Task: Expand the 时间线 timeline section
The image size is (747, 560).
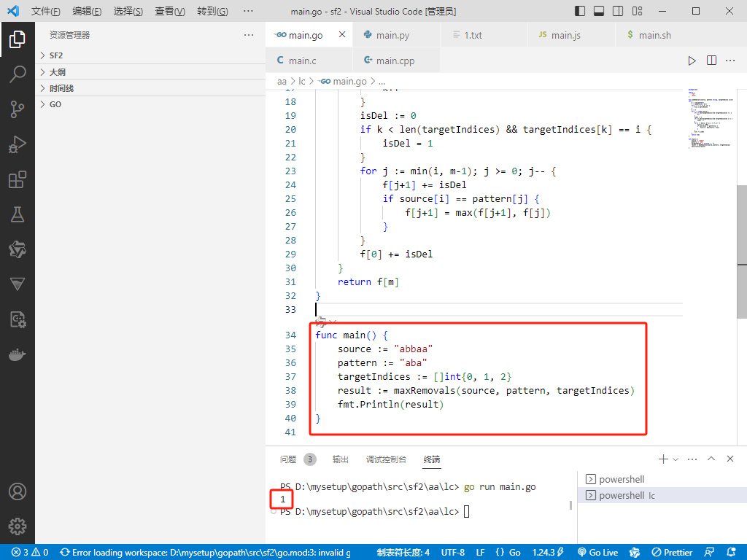Action: pos(150,88)
